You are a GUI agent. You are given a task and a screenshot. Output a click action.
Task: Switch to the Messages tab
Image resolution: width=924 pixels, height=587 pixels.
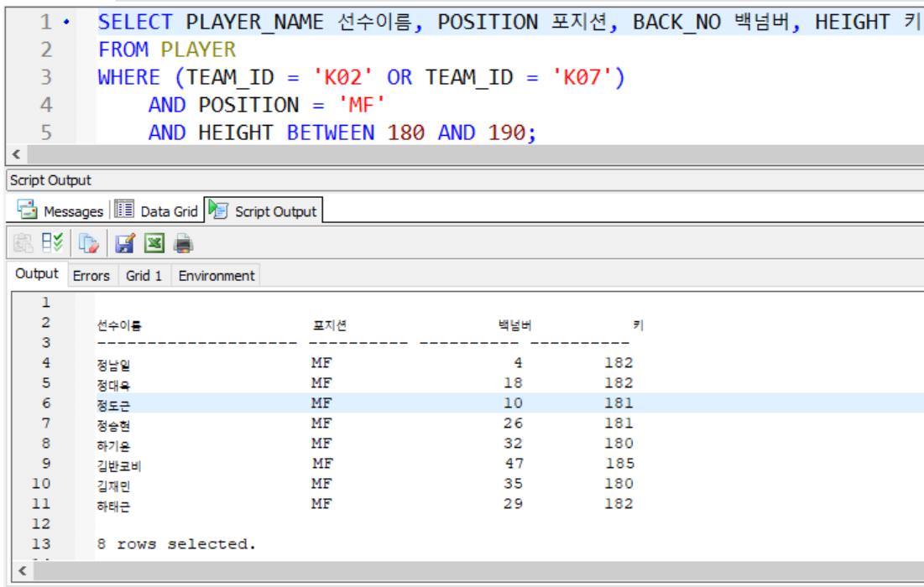point(60,210)
